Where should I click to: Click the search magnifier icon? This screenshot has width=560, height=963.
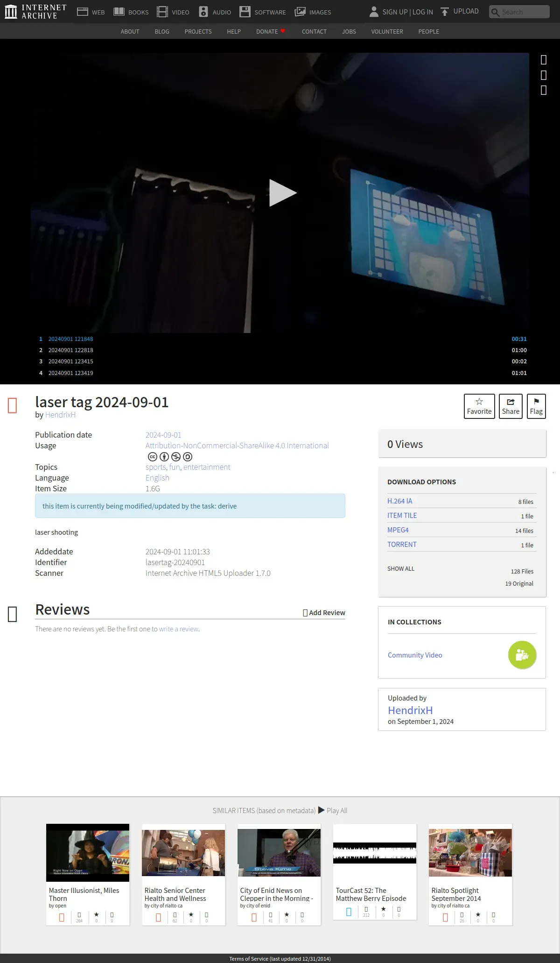point(495,12)
